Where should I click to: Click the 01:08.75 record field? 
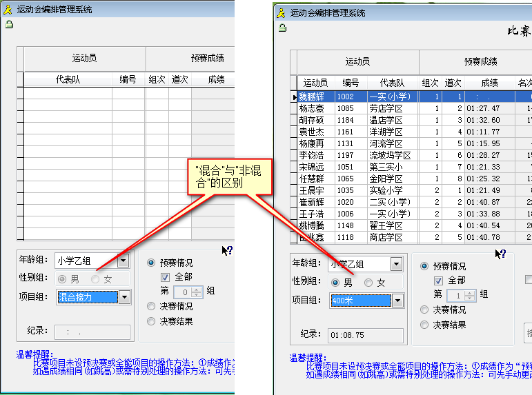tap(366, 335)
